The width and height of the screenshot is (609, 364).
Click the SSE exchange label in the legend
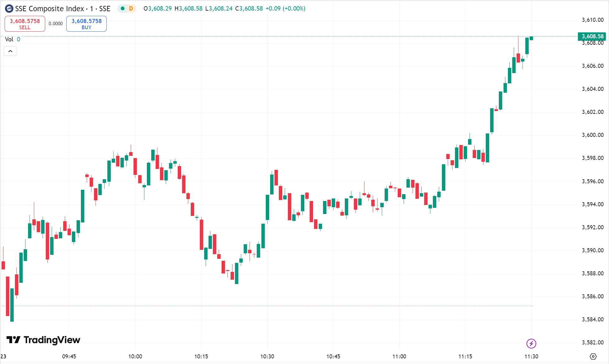[x=104, y=8]
